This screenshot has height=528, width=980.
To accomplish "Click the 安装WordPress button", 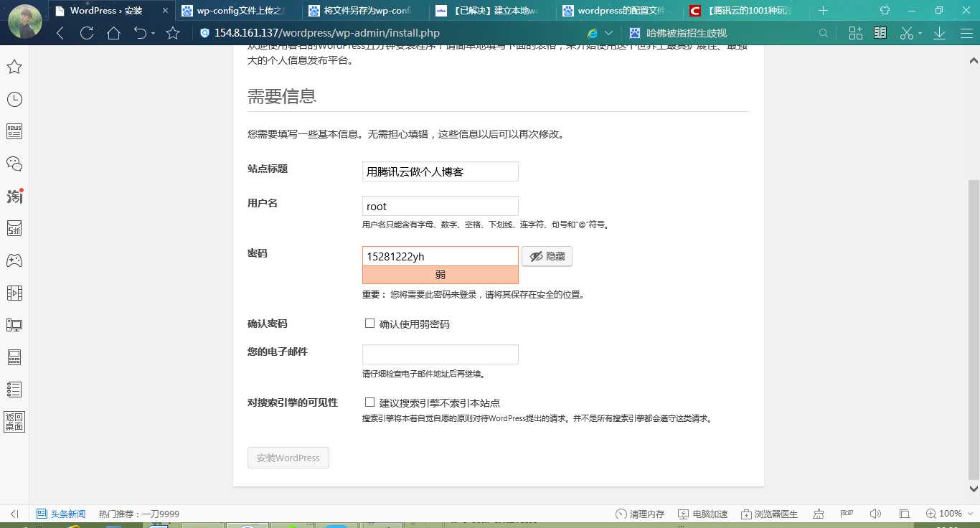I will point(288,458).
